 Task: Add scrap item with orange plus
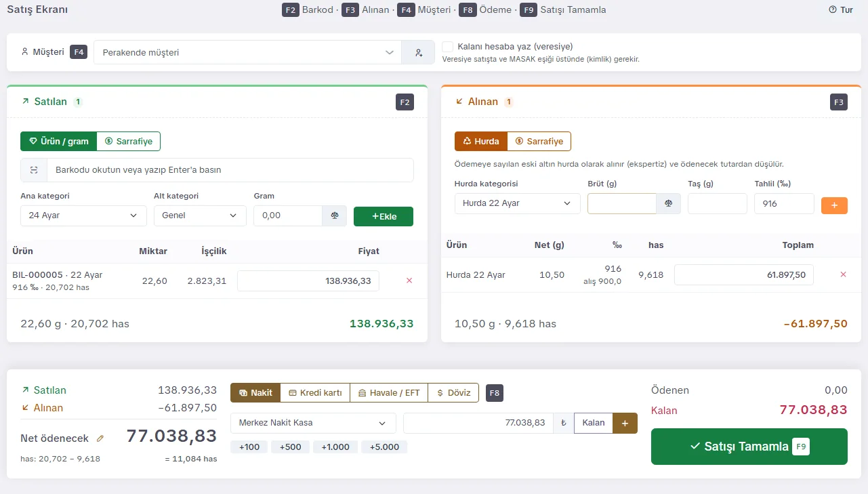point(834,205)
